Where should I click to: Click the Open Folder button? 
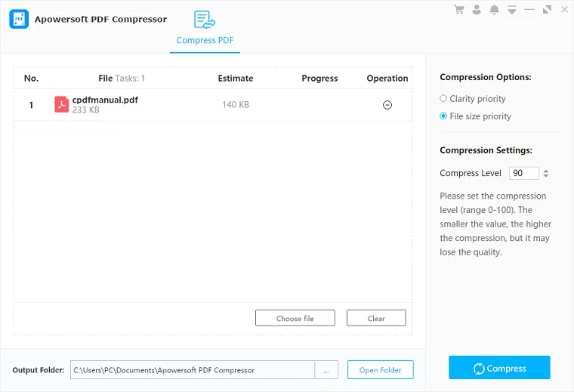tap(380, 370)
